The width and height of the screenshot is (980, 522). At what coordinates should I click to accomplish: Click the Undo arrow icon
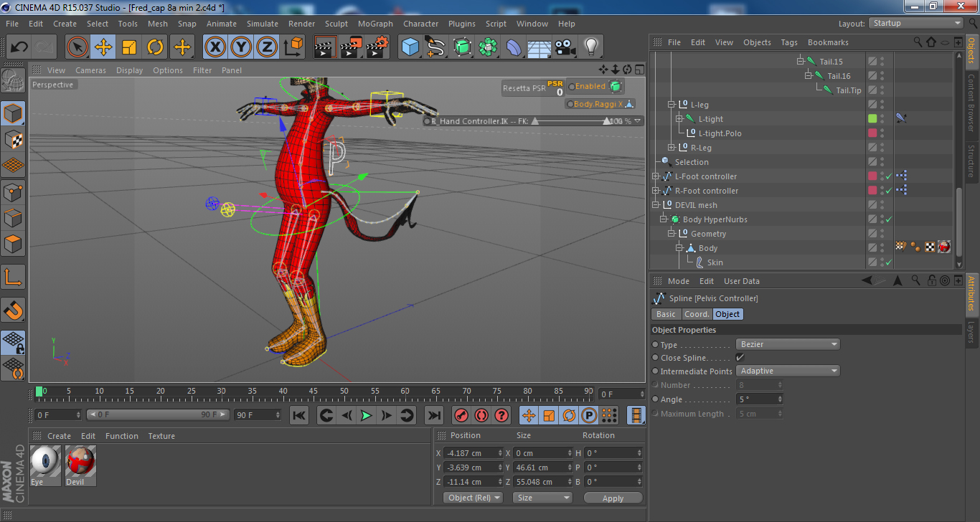coord(19,47)
